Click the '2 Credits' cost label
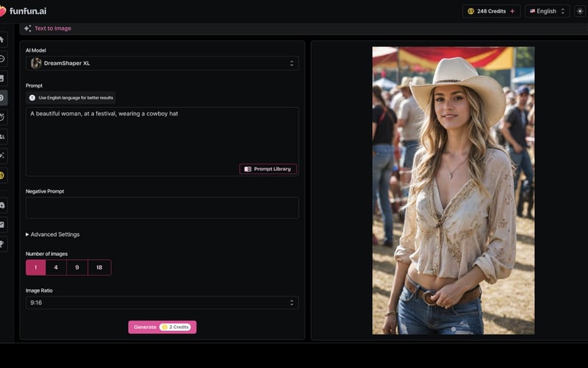This screenshot has width=588, height=368. 175,327
